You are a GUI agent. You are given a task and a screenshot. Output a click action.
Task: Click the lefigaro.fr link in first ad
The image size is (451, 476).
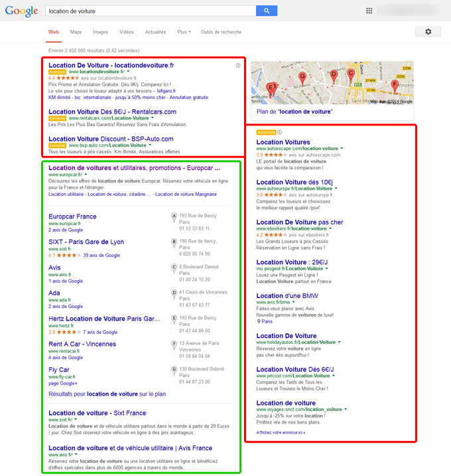166,91
